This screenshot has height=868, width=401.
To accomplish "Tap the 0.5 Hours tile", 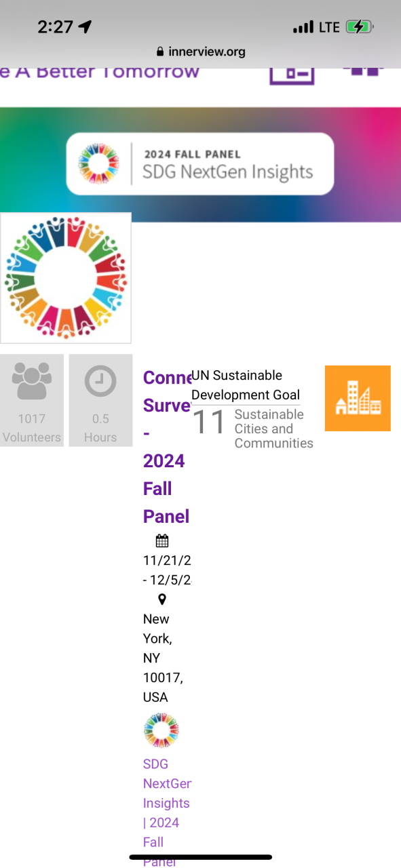I will [x=100, y=400].
